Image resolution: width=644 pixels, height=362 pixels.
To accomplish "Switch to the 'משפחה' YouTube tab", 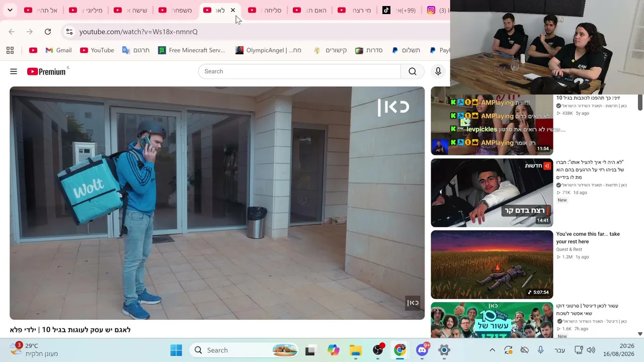I will (175, 10).
